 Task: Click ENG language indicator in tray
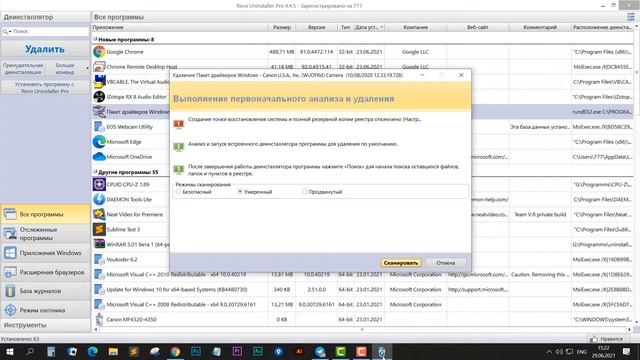point(582,351)
